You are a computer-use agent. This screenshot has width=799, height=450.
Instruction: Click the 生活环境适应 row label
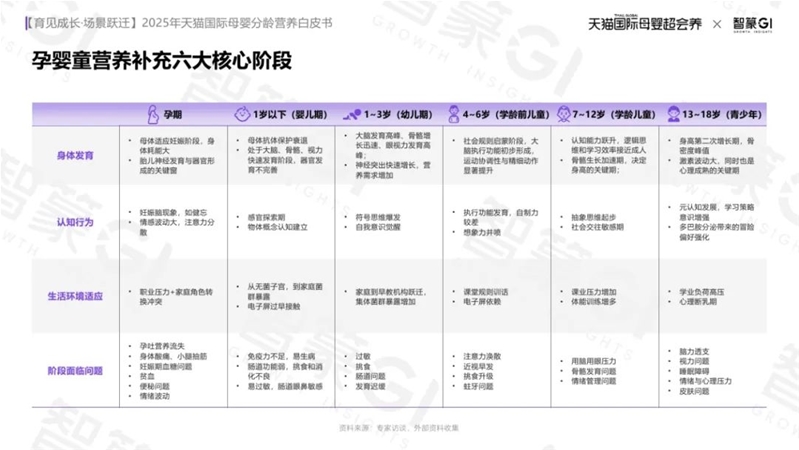[x=75, y=296]
